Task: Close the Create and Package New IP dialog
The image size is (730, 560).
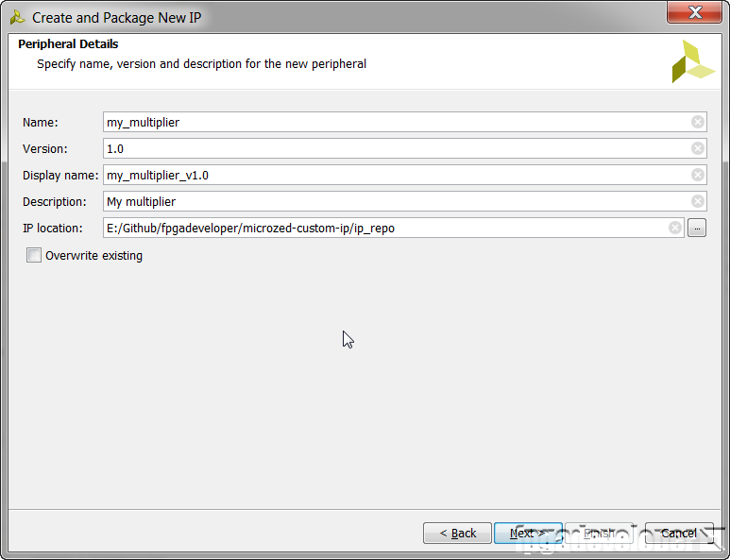Action: pos(695,12)
